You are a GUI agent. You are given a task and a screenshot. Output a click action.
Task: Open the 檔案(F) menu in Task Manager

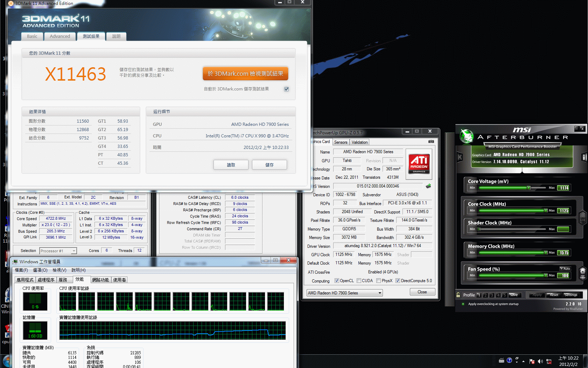(x=21, y=270)
